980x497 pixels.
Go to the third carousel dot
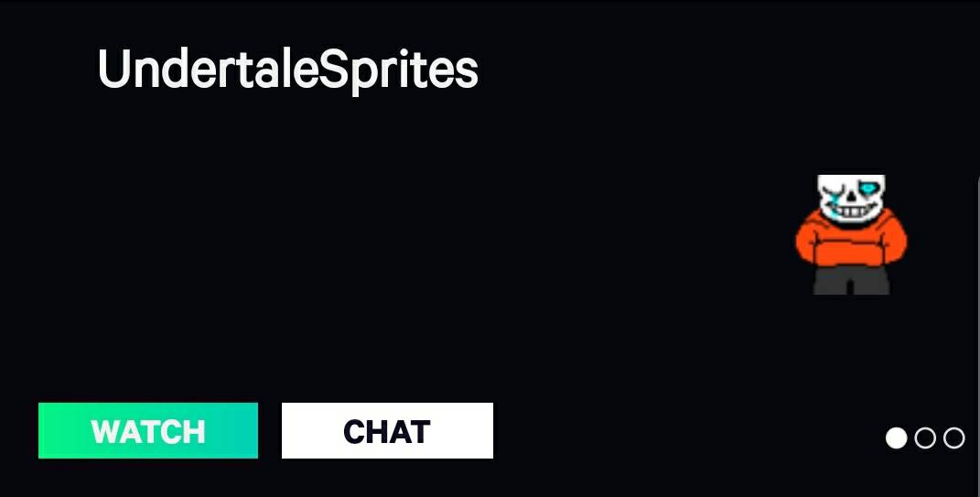tap(953, 438)
